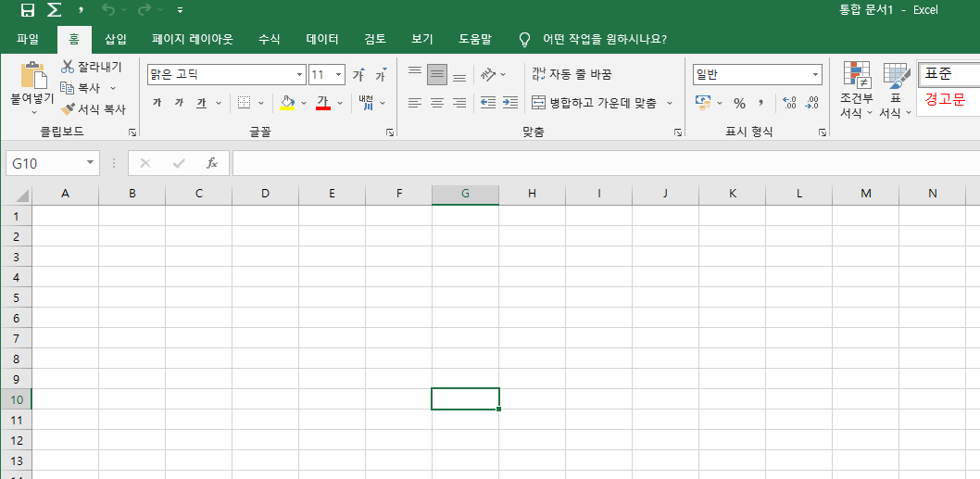This screenshot has height=479, width=980.
Task: Click 병합하고 가운데 맞춤 merge button
Action: click(x=594, y=103)
